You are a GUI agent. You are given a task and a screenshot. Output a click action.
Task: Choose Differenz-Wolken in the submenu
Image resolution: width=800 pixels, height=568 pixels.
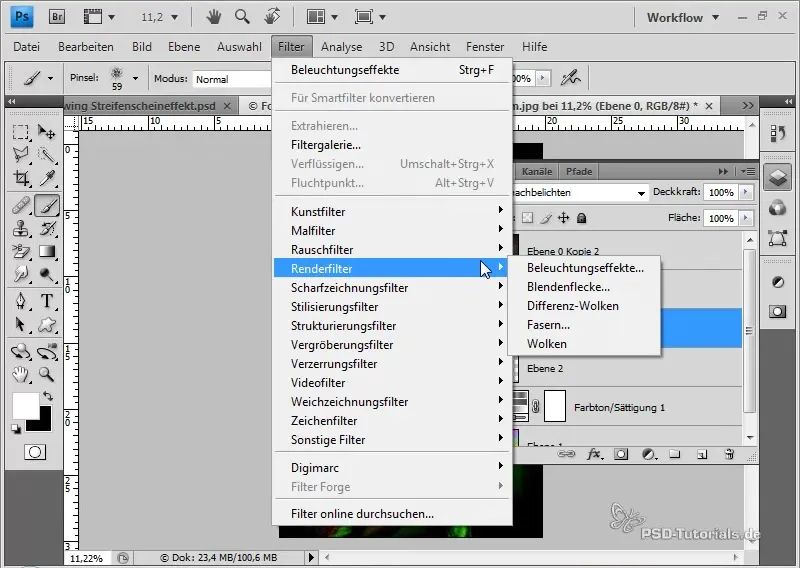pos(572,306)
